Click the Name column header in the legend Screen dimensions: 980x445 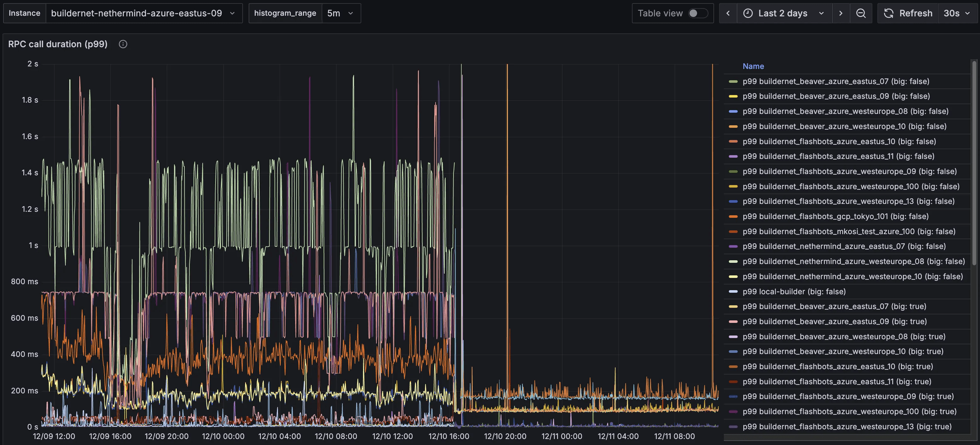[x=753, y=66]
